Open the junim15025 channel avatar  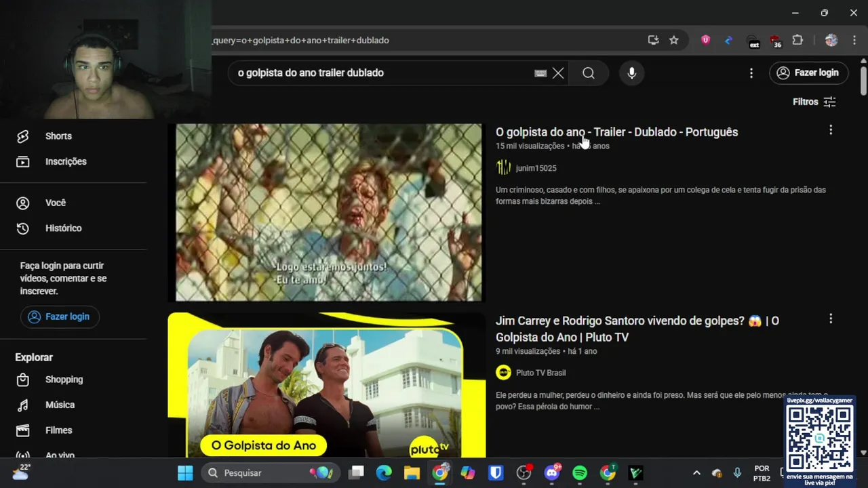coord(503,168)
